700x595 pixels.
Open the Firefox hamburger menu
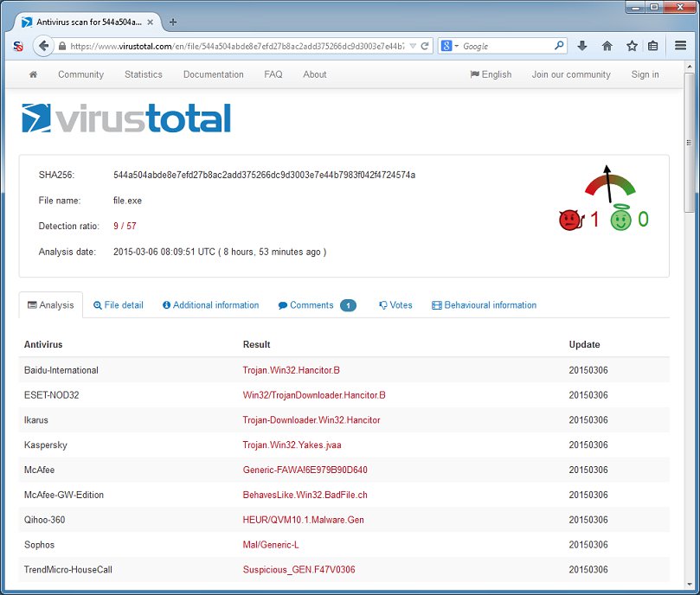click(681, 46)
